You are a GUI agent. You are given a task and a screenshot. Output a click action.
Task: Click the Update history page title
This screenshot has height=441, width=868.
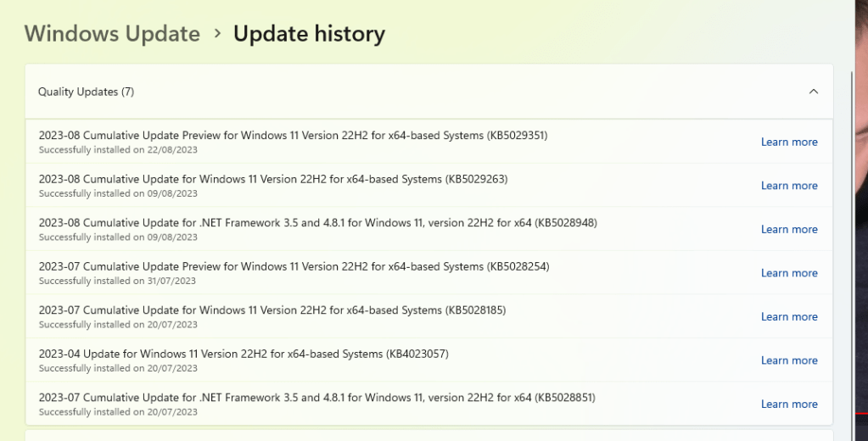[309, 34]
